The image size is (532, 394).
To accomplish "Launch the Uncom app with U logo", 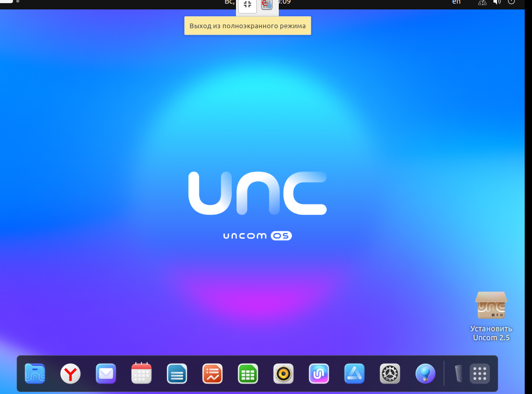I will coord(319,374).
